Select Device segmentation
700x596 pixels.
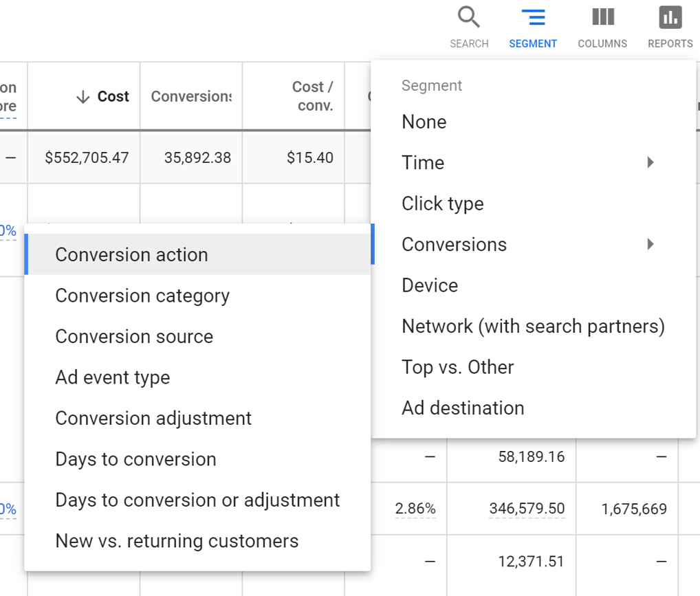click(x=429, y=285)
